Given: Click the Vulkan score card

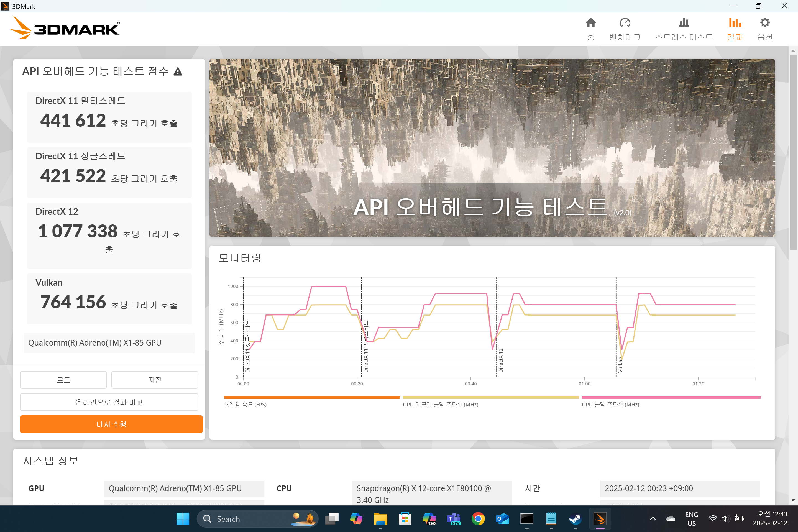Looking at the screenshot, I should pyautogui.click(x=109, y=299).
